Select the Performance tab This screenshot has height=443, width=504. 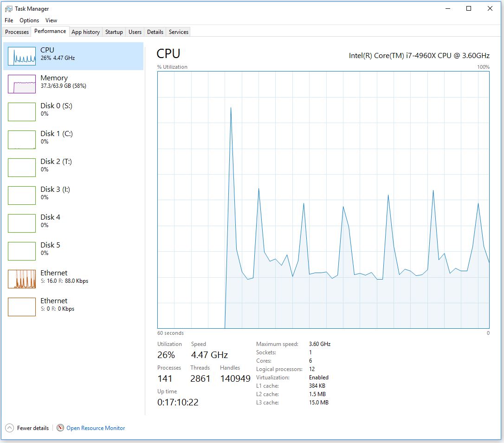tap(50, 31)
